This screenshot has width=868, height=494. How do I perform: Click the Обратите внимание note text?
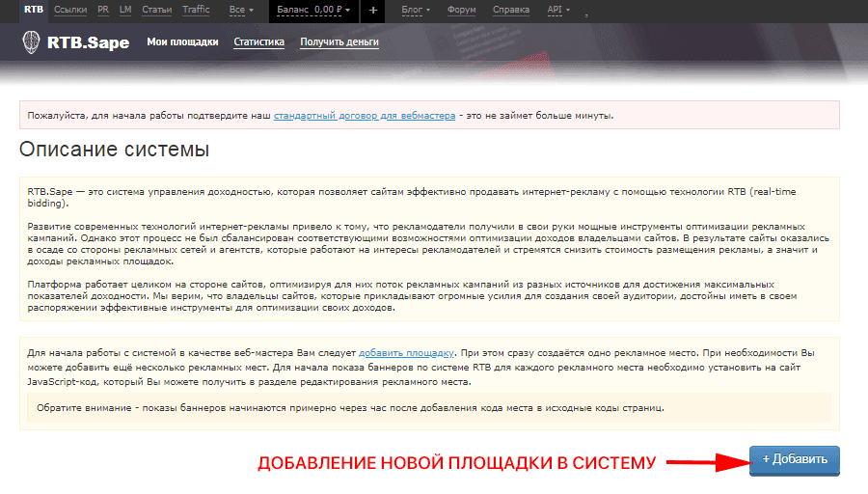(x=350, y=408)
